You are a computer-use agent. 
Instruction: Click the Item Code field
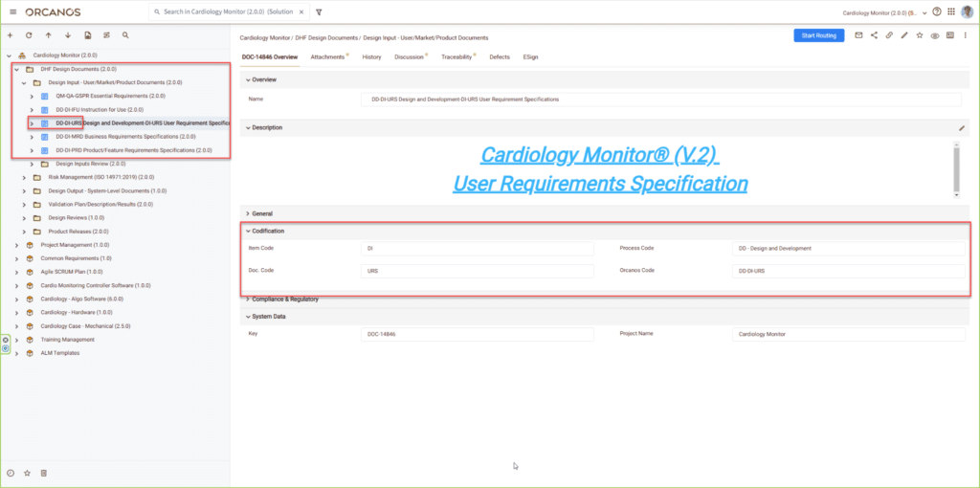click(478, 249)
